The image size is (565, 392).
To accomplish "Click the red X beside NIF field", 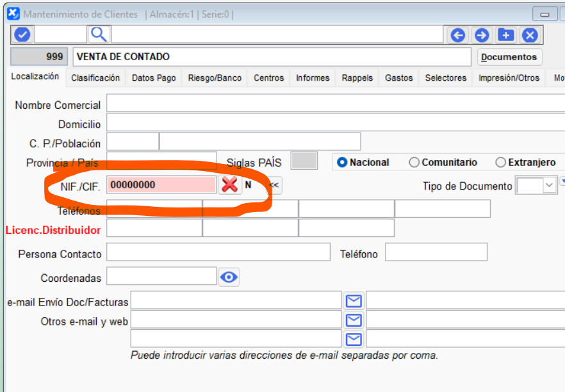I will click(x=229, y=185).
